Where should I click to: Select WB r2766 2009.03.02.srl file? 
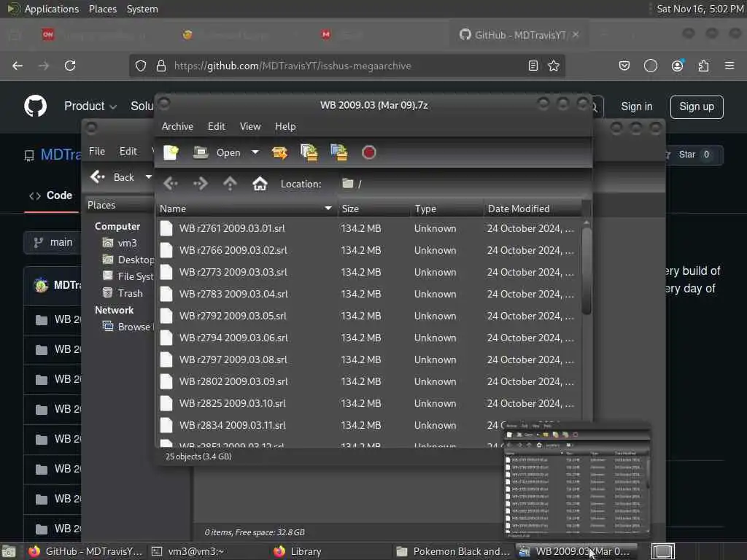click(368, 250)
